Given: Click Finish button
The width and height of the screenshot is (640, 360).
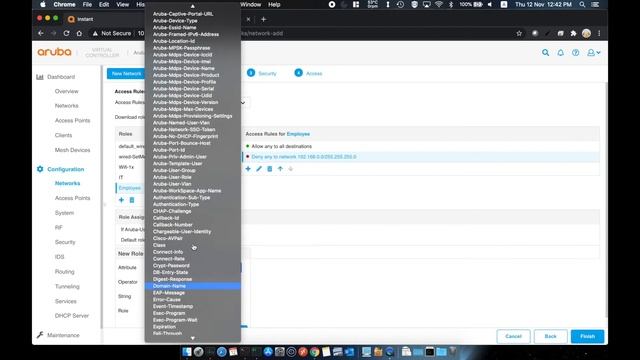Looking at the screenshot, I should point(587,336).
